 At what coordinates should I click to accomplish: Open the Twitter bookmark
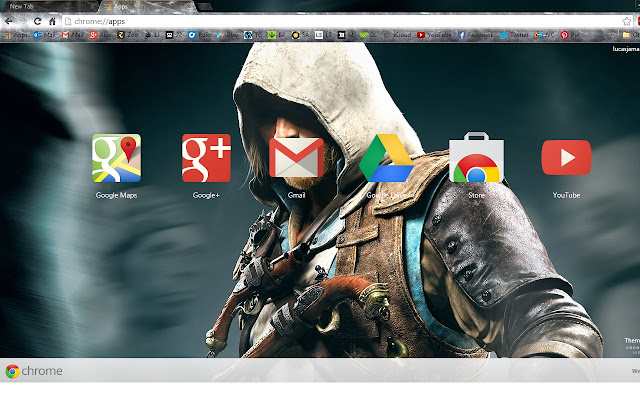coord(514,35)
